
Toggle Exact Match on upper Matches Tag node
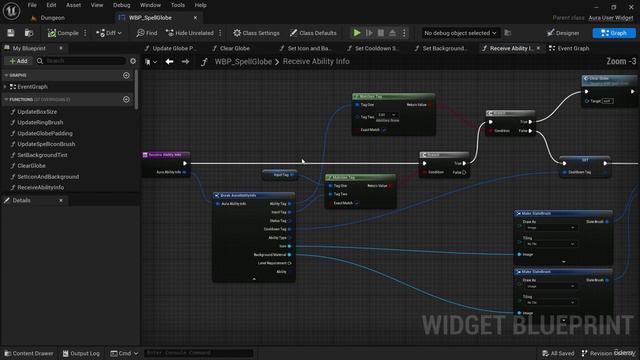384,130
